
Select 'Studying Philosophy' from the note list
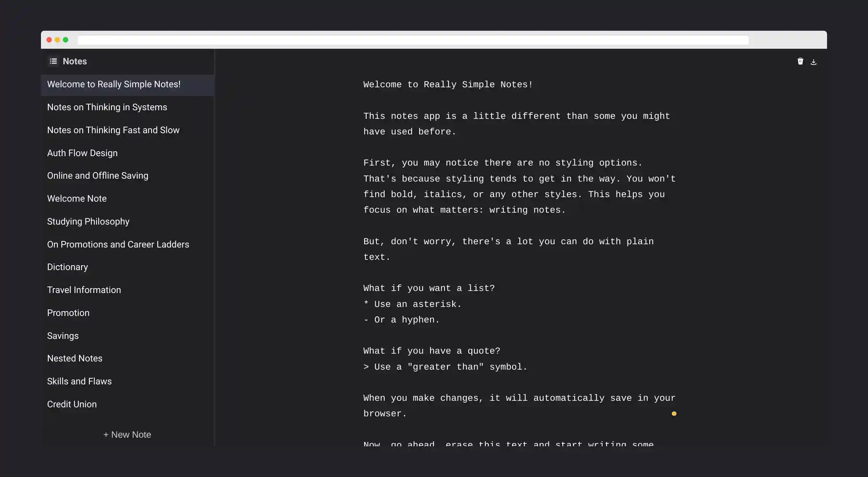click(88, 221)
